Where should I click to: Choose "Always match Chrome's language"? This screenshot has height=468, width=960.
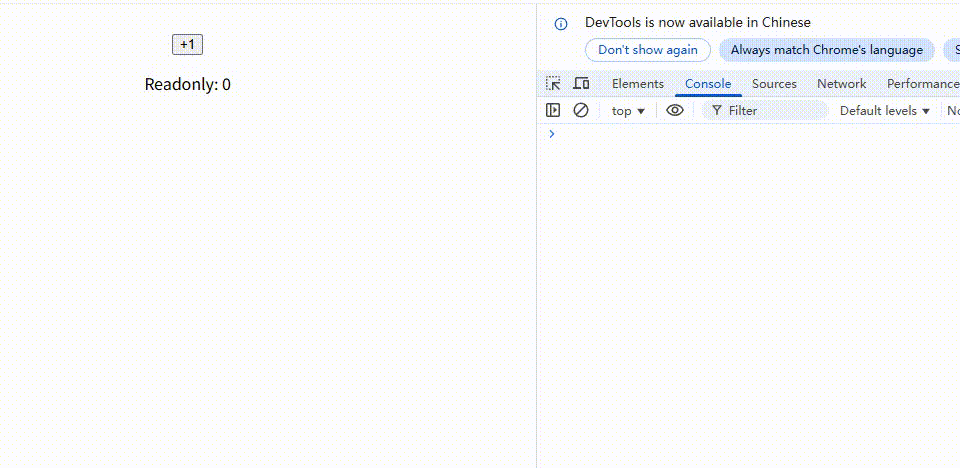pos(827,50)
